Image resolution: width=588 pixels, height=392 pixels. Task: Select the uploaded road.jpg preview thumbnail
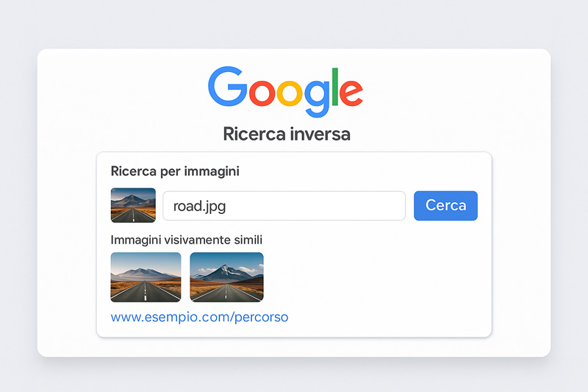click(133, 205)
